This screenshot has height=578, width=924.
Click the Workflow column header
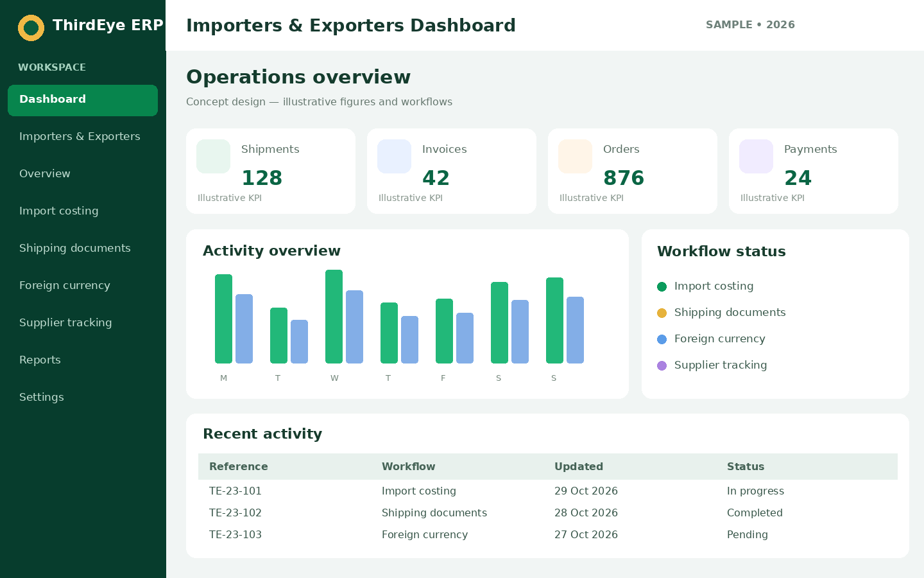tap(408, 467)
